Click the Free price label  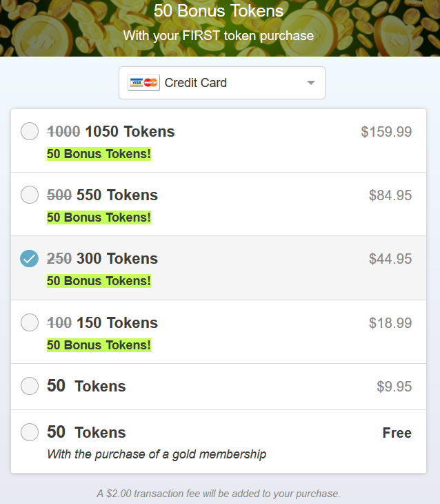click(397, 433)
